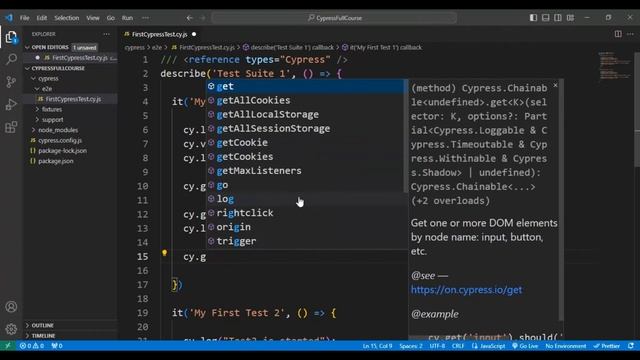Click Ln 15, Col 9 position indicator

pos(377,346)
